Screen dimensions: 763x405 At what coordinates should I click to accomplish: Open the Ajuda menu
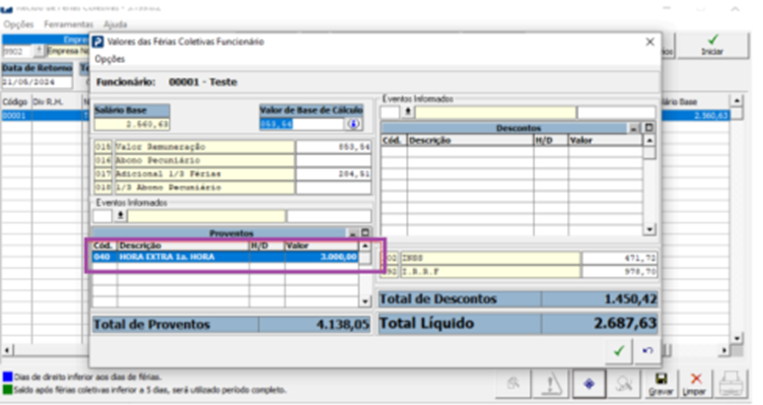pos(115,24)
